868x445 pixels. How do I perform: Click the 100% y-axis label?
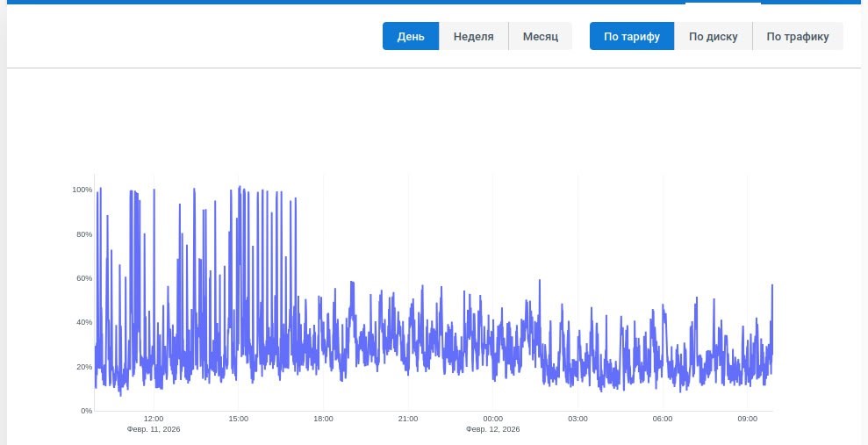(82, 190)
